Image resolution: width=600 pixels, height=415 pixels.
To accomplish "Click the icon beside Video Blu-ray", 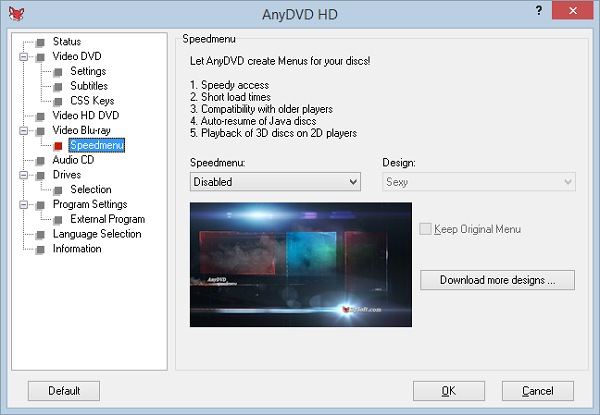I will [x=40, y=131].
